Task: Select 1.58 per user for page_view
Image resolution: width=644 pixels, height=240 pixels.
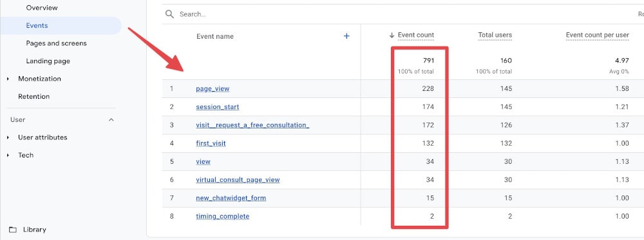Action: tap(622, 88)
